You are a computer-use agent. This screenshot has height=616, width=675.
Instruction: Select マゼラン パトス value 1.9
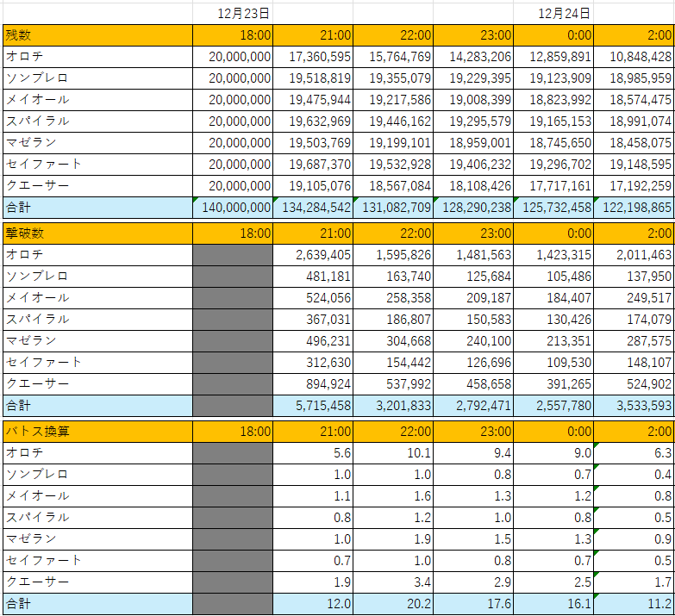coord(393,539)
